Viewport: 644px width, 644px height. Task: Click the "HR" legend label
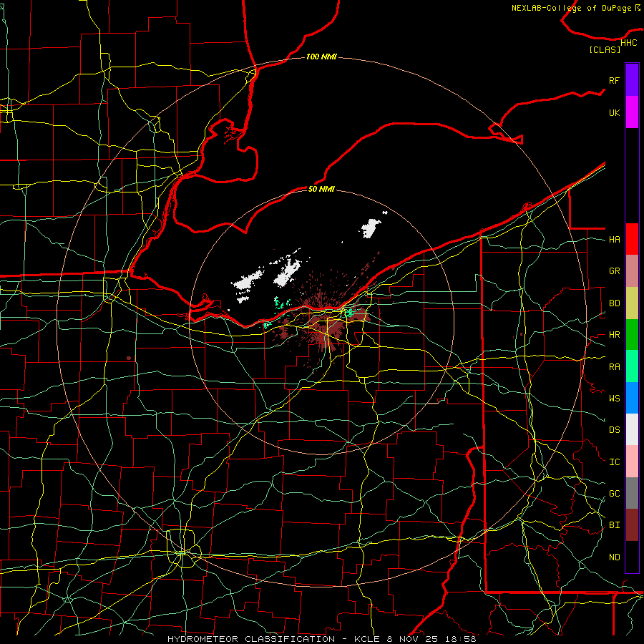click(x=614, y=335)
